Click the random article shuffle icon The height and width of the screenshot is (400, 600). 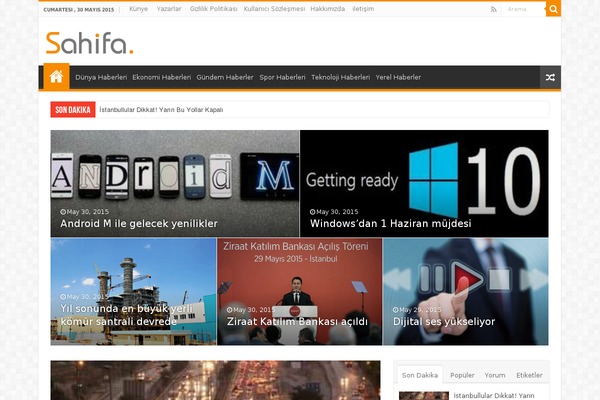[x=550, y=77]
